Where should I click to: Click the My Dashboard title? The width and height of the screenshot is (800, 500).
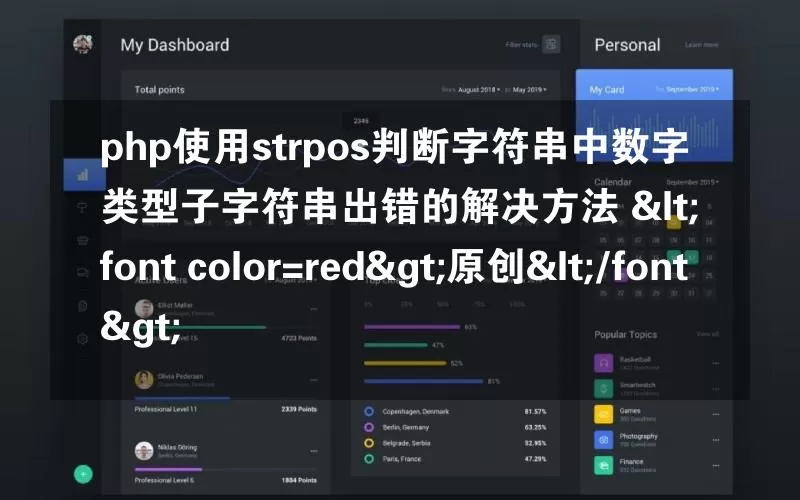[175, 45]
